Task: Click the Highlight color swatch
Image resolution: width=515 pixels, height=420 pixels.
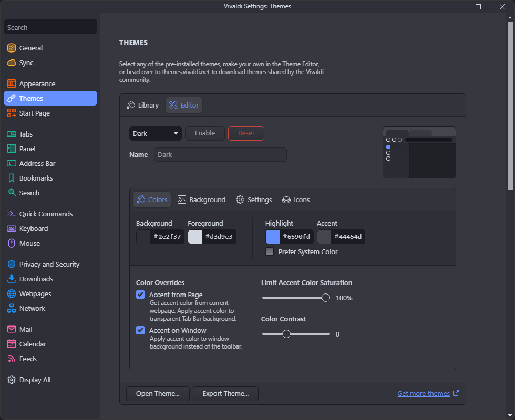Action: (273, 237)
